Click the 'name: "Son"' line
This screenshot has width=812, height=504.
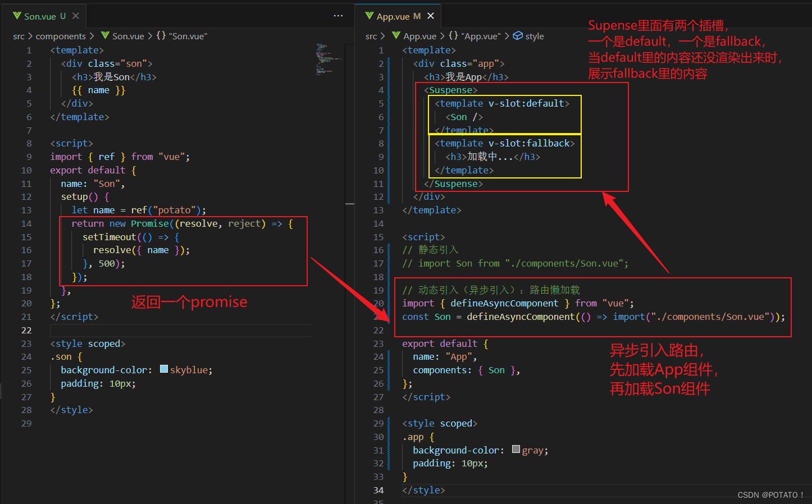93,184
